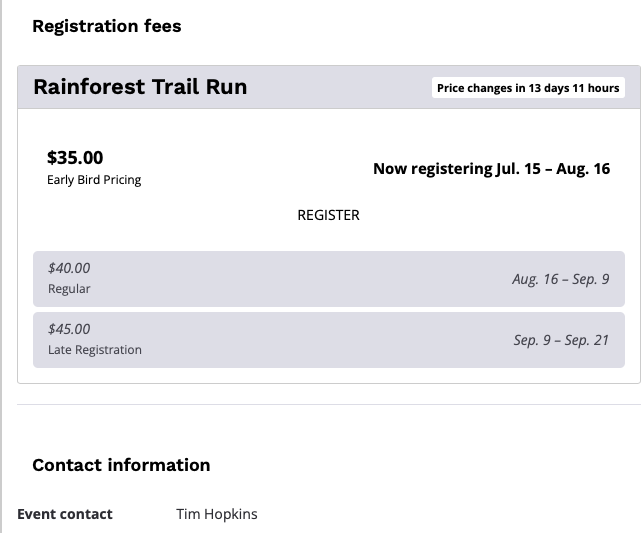
Task: Click the Aug. 16 – Sep. 9 dates
Action: tap(560, 279)
